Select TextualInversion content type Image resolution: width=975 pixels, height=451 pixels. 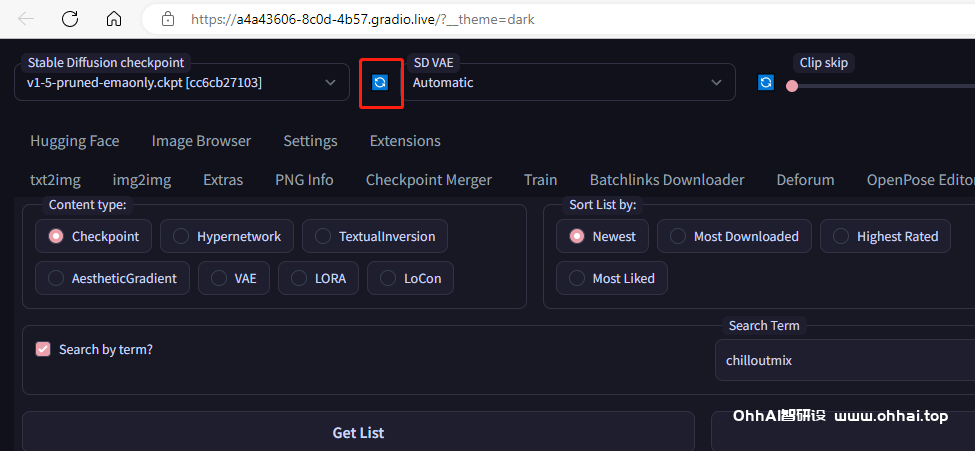[x=375, y=236]
